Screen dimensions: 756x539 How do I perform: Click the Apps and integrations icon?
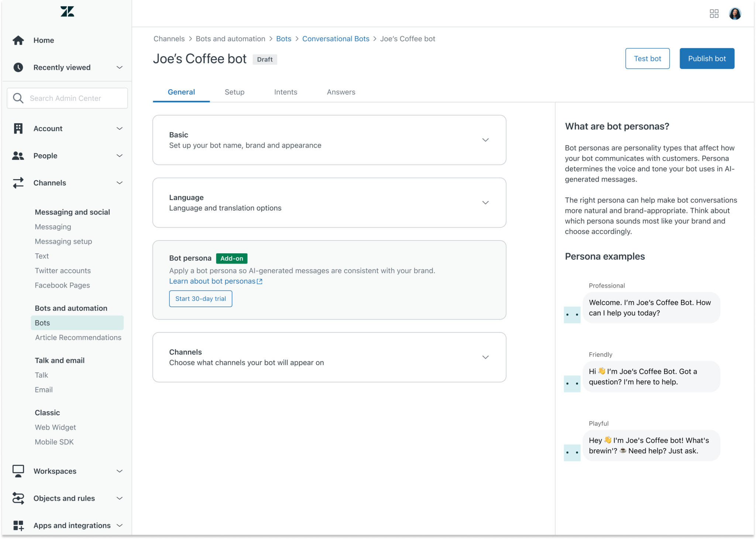tap(18, 525)
